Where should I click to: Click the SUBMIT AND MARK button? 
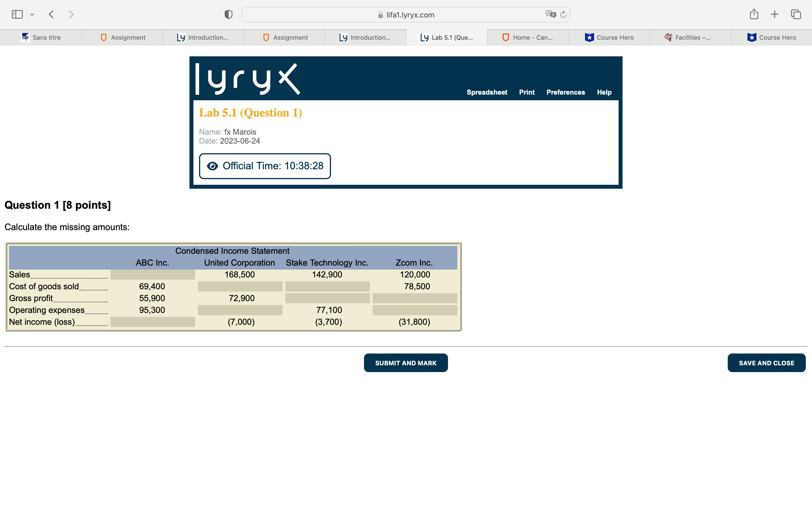(405, 363)
